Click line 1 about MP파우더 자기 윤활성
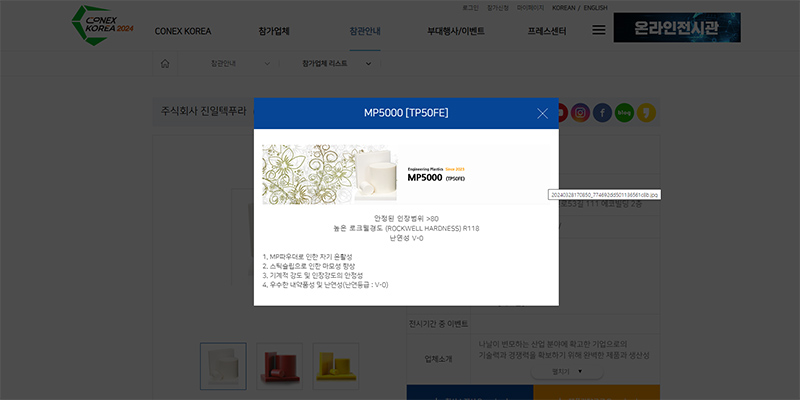Viewport: 800px width, 400px height. pyautogui.click(x=307, y=256)
